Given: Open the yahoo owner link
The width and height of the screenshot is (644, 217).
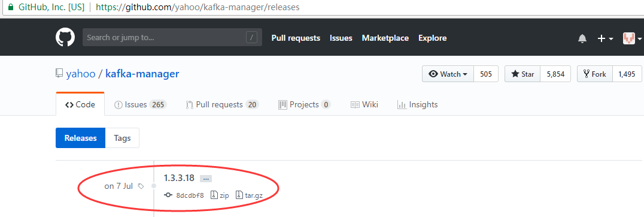Looking at the screenshot, I should pos(81,74).
